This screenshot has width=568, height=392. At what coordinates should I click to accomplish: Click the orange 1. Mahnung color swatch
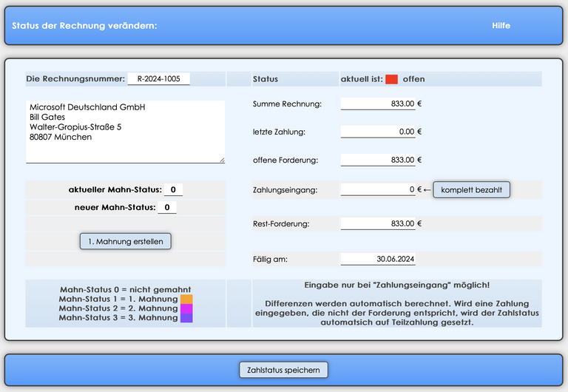pyautogui.click(x=186, y=299)
